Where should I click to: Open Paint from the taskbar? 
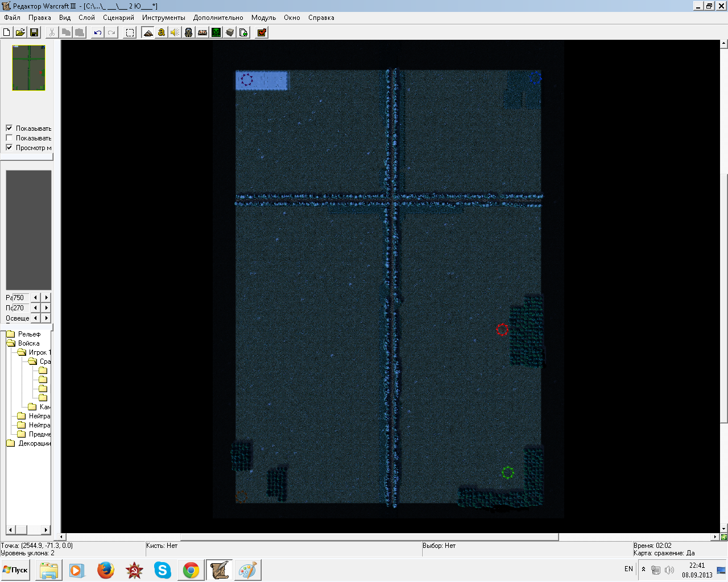[x=247, y=570]
